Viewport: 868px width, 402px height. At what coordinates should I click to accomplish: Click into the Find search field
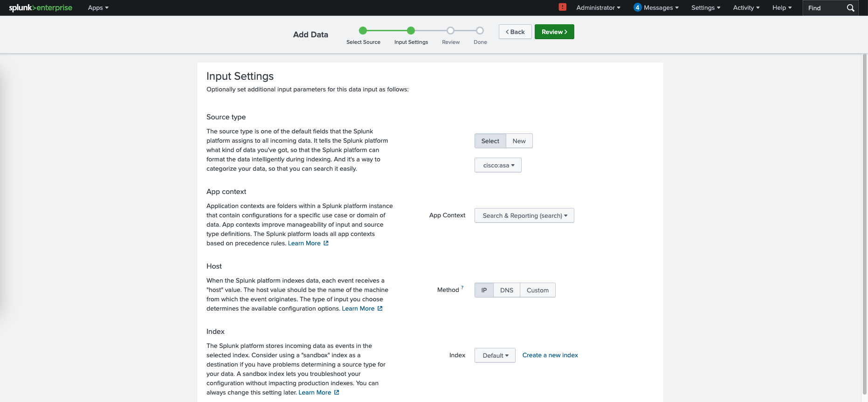(824, 8)
